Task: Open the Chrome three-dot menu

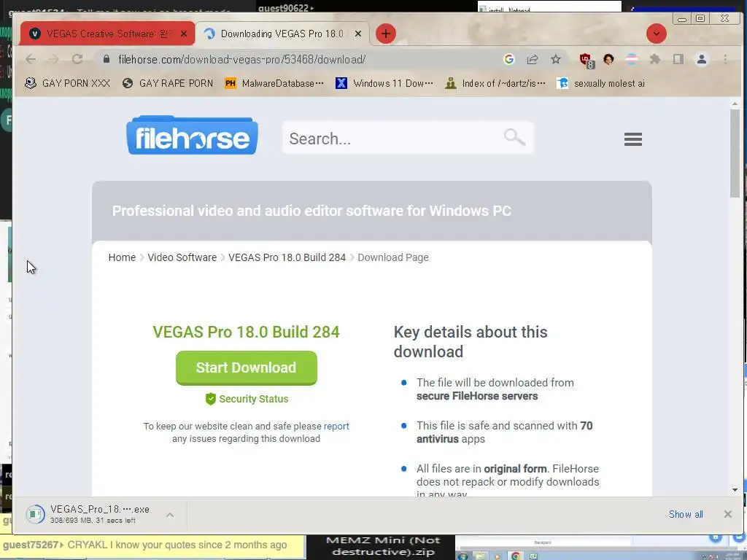Action: [x=725, y=60]
